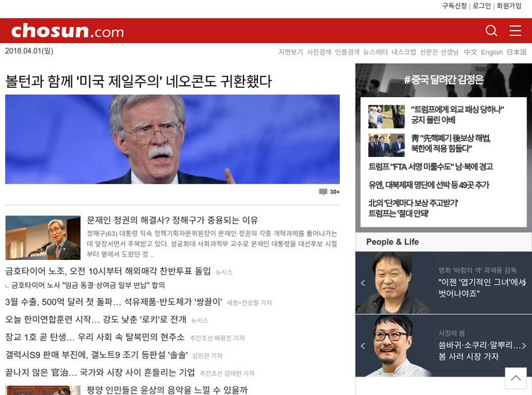
Task: Open the hamburger navigation menu
Action: 515,30
